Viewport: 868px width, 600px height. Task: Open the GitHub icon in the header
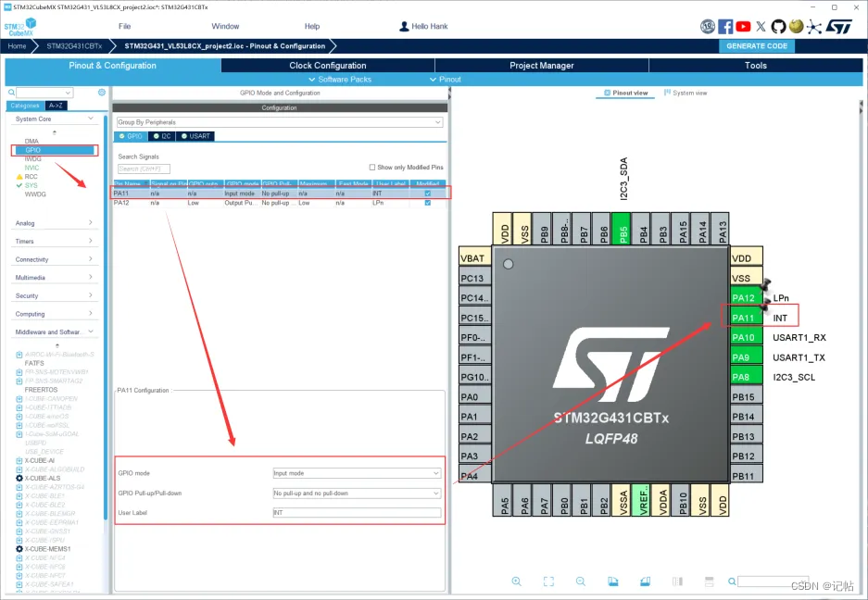pyautogui.click(x=778, y=27)
